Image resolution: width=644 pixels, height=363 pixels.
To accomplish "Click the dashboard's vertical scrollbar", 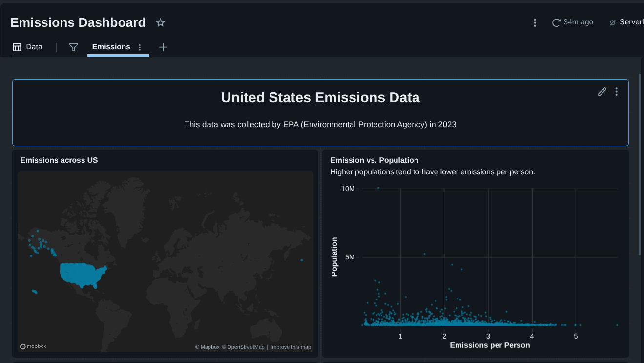I will [640, 164].
